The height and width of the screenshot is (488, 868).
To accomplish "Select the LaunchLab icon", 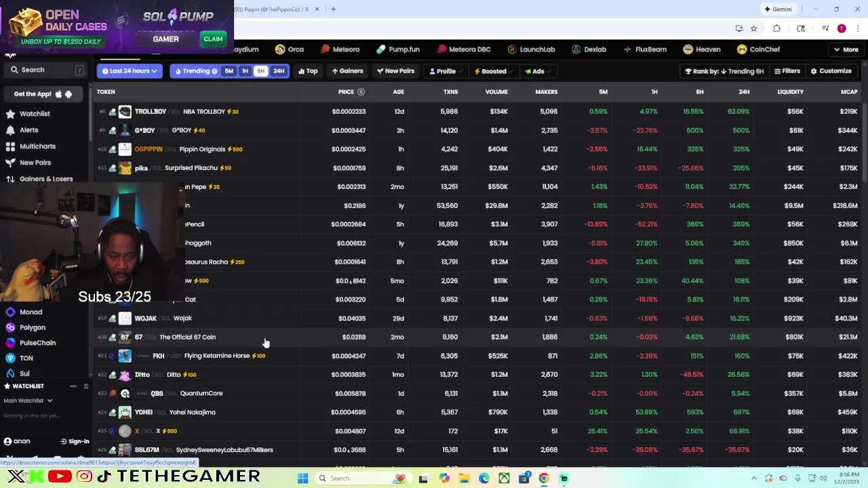I will pyautogui.click(x=512, y=49).
